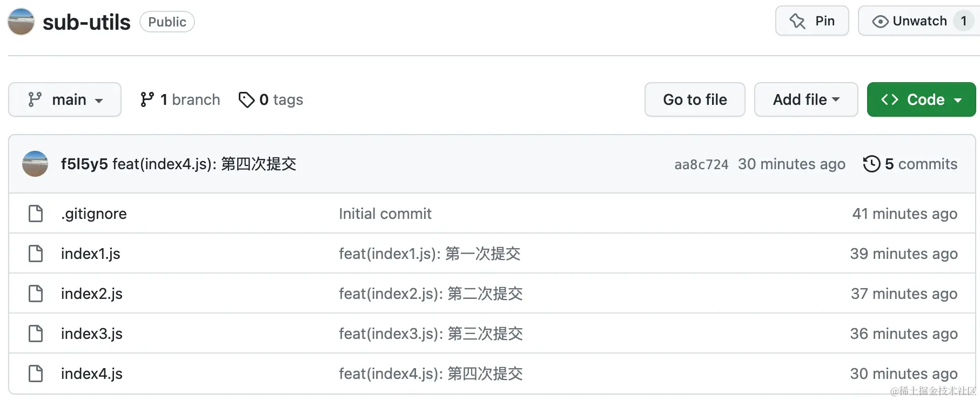The height and width of the screenshot is (400, 980).
Task: Click the commit author avatar in header row
Action: [x=35, y=164]
